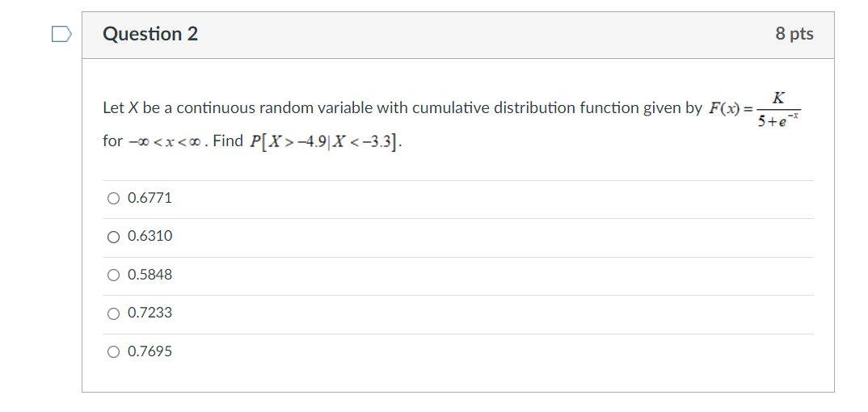Click the P[X>-4.9|X<-3.3] expression
868x412 pixels.
(x=325, y=142)
